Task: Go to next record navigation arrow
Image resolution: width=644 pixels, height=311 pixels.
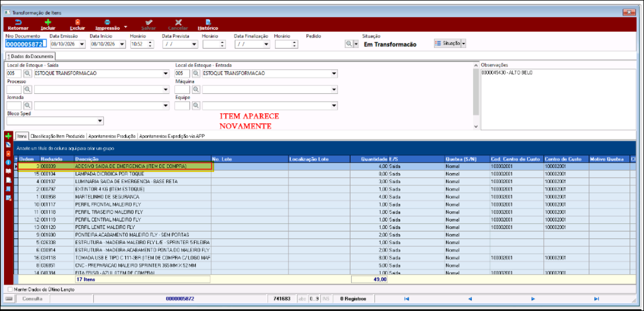Action: [533, 299]
